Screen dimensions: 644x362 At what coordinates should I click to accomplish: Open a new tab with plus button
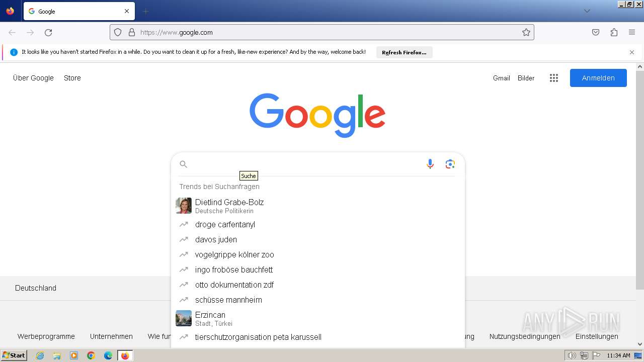[x=146, y=11]
